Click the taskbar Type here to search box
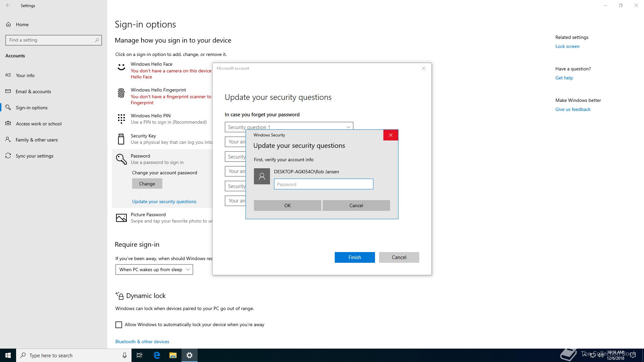The width and height of the screenshot is (644, 362). 74,355
